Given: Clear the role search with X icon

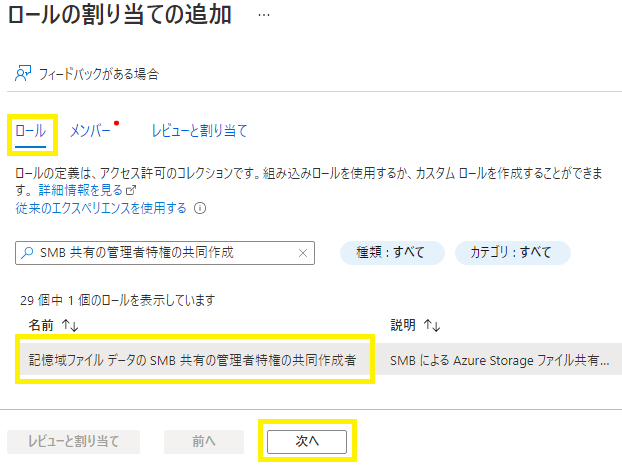Looking at the screenshot, I should (x=303, y=252).
